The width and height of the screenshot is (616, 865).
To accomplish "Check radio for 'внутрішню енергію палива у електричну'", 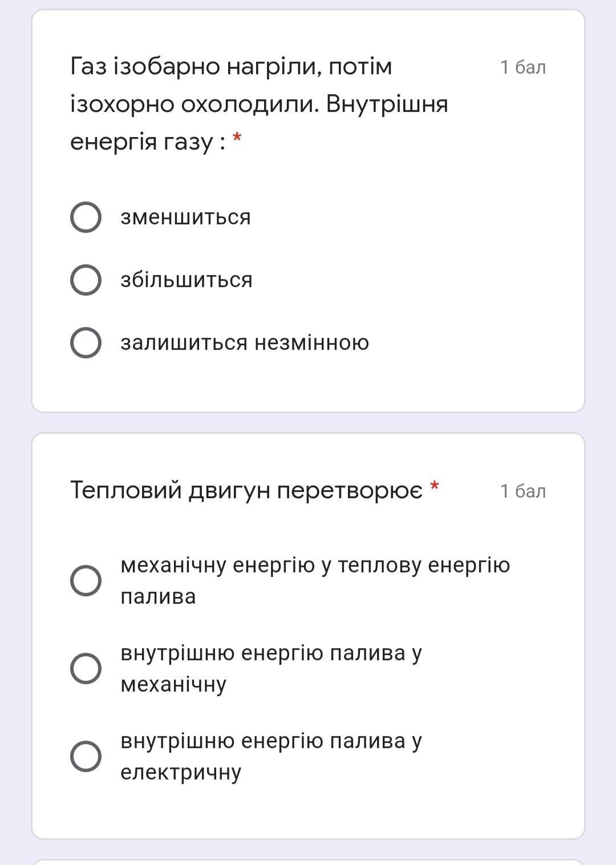I will point(86,756).
